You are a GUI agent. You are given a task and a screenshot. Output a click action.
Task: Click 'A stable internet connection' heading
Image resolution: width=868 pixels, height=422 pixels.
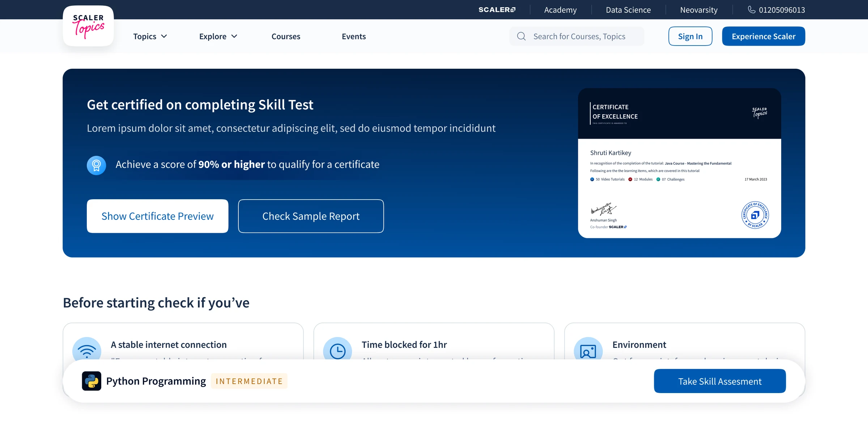coord(169,345)
